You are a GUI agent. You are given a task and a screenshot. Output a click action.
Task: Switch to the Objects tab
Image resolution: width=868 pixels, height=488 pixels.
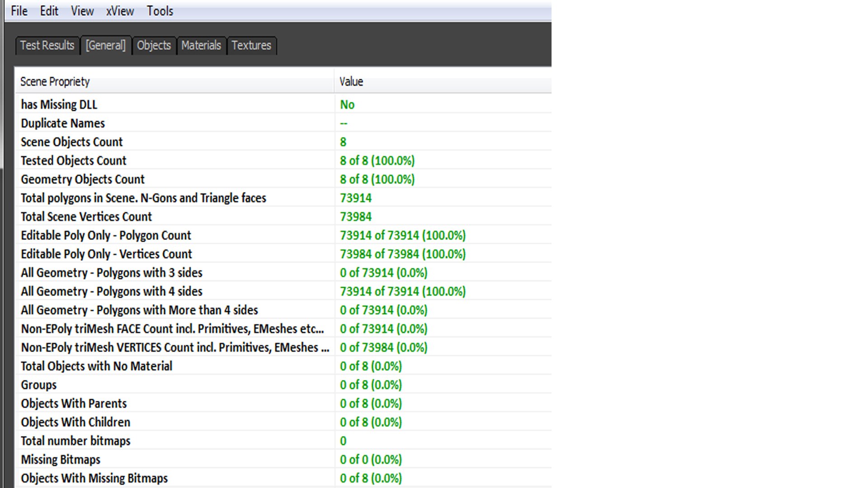[x=154, y=46]
